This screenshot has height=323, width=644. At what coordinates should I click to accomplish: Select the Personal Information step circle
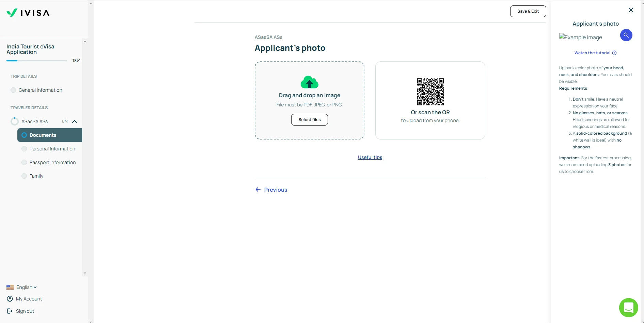pos(24,149)
